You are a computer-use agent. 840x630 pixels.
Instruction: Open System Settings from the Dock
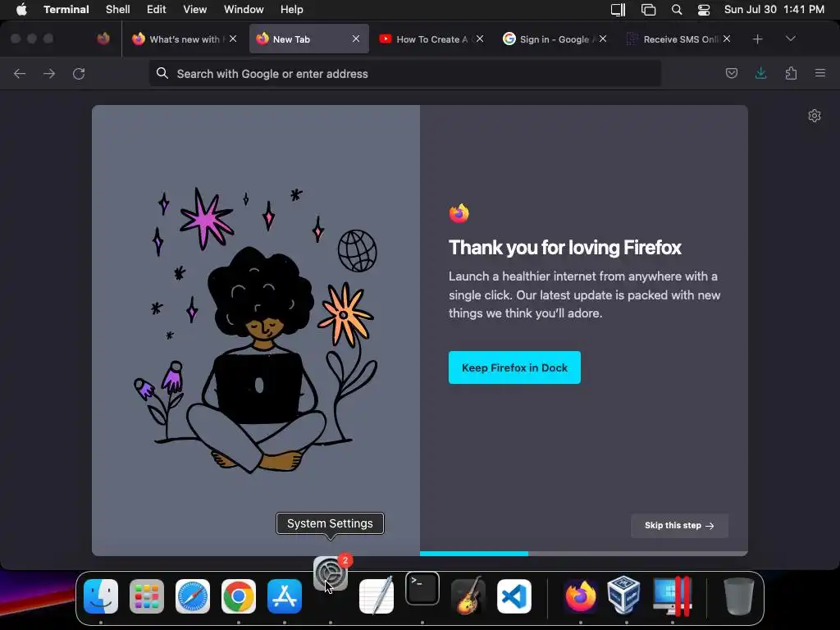[x=331, y=573]
